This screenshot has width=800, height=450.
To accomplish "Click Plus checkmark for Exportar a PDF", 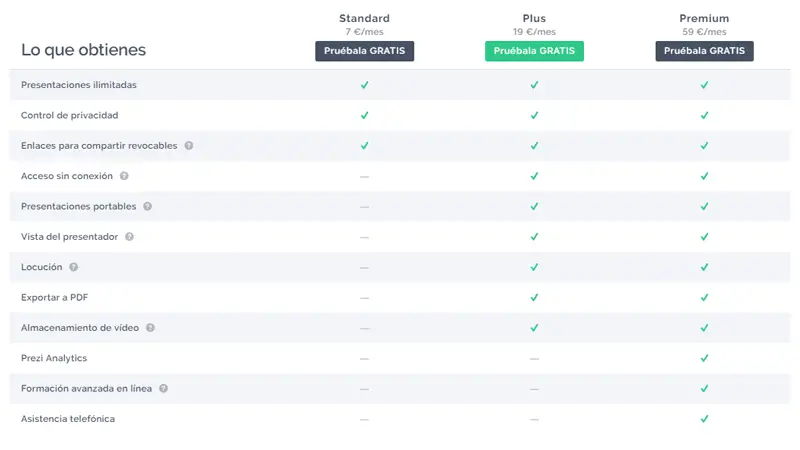I will coord(534,297).
